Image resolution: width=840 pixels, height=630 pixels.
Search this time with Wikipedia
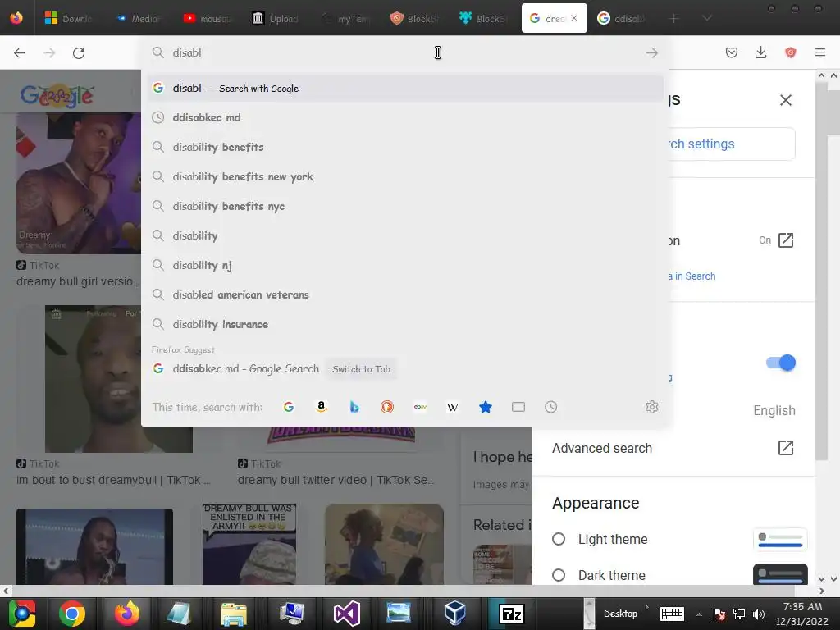453,407
